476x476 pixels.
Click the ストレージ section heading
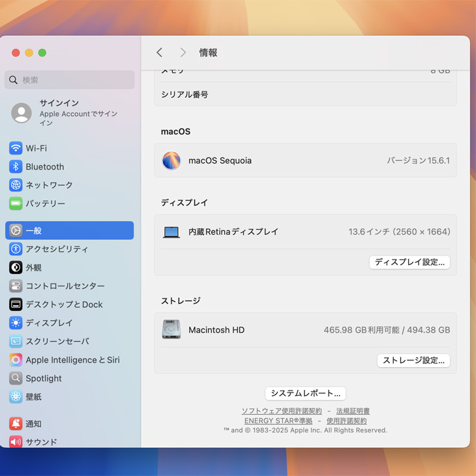coord(181,301)
